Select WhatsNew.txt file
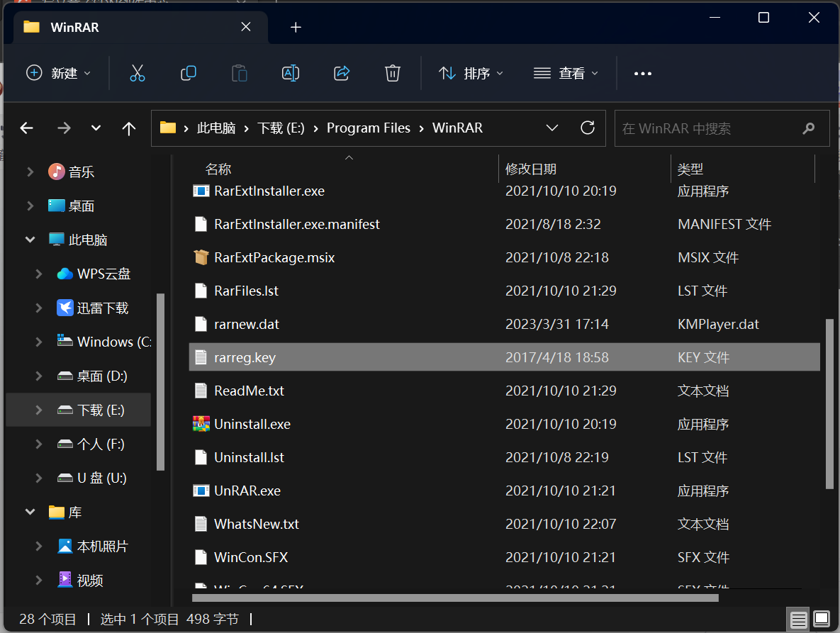This screenshot has width=840, height=633. pyautogui.click(x=504, y=524)
